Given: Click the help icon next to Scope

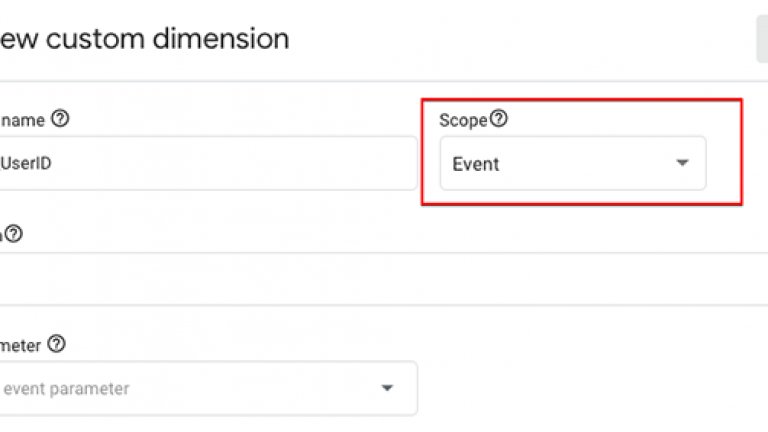Looking at the screenshot, I should (x=498, y=119).
